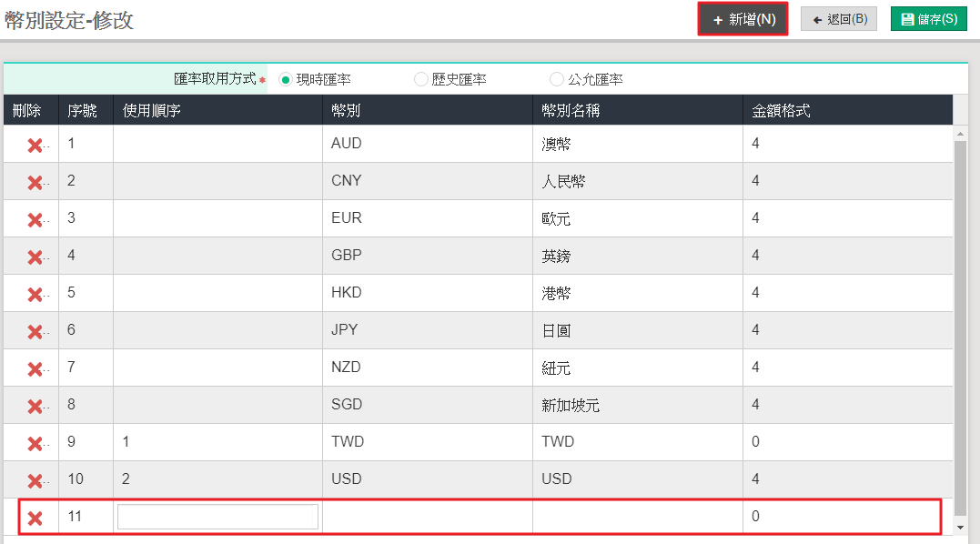Click the 幣別 cell in row 11
Viewport: 980px width, 544px height.
428,517
